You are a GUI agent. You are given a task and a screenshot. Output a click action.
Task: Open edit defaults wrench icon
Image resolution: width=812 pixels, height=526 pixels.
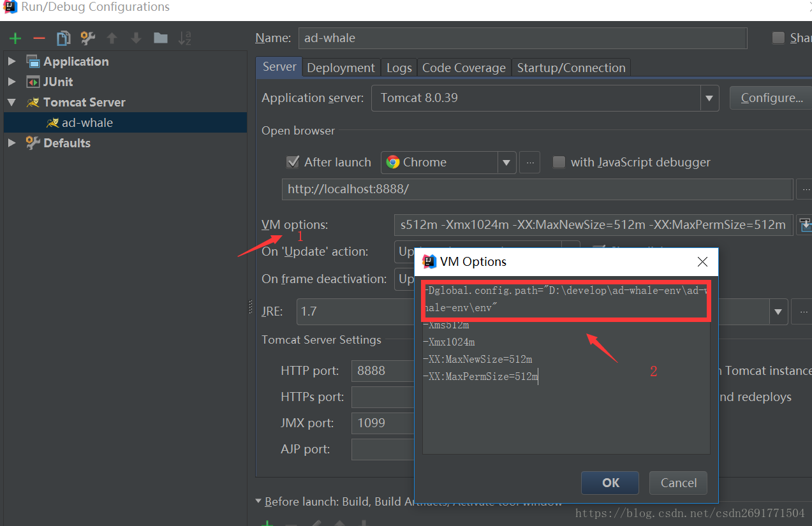click(x=87, y=38)
